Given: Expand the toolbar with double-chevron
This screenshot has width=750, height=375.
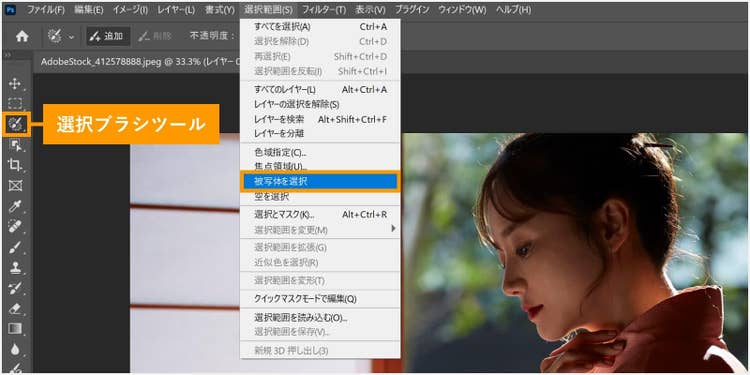Looking at the screenshot, I should pos(7,55).
